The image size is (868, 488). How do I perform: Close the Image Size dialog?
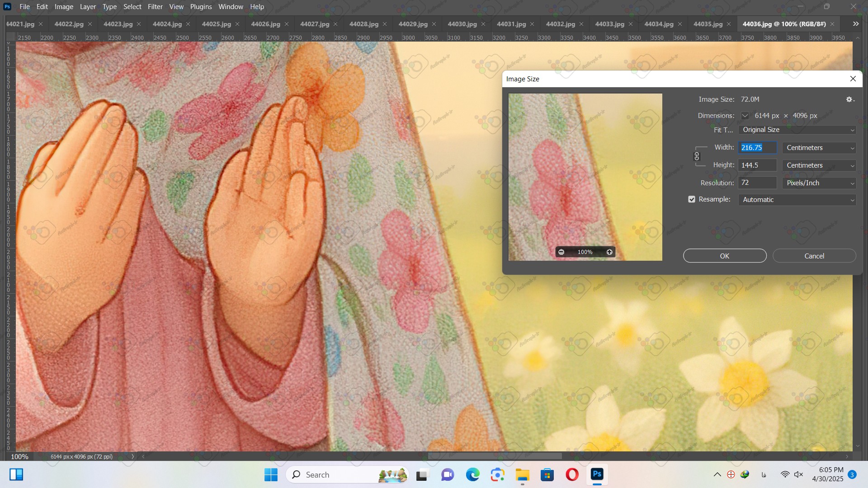[853, 79]
